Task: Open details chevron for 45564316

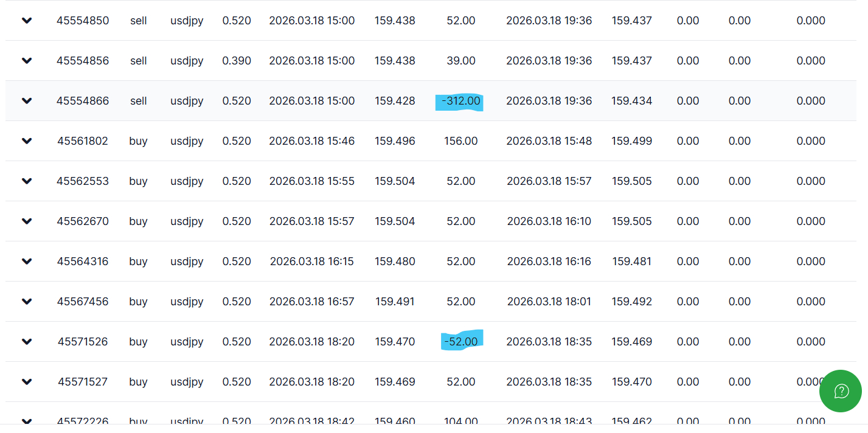Action: [27, 262]
